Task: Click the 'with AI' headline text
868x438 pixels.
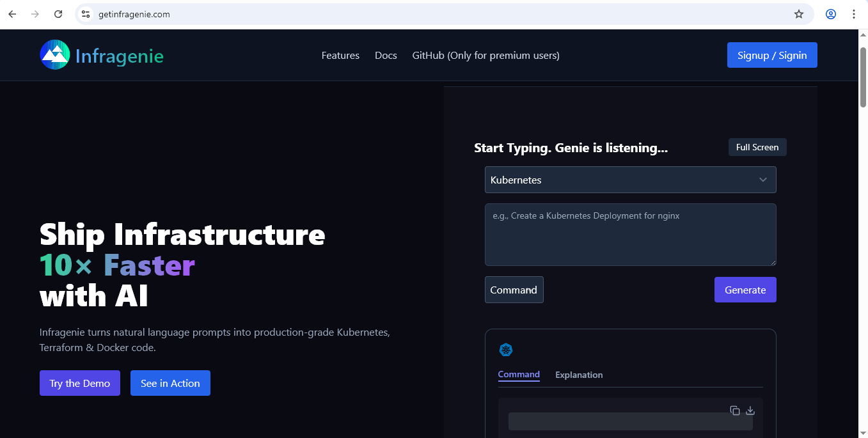Action: (x=94, y=295)
